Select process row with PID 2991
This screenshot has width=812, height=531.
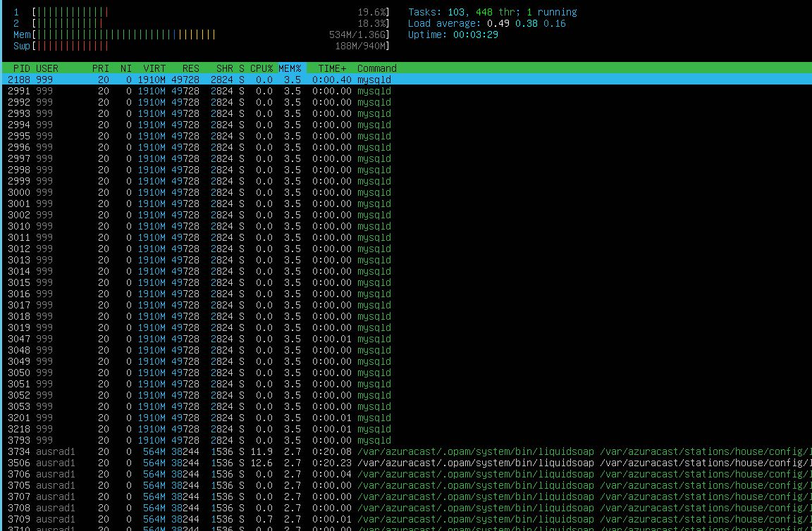point(406,91)
